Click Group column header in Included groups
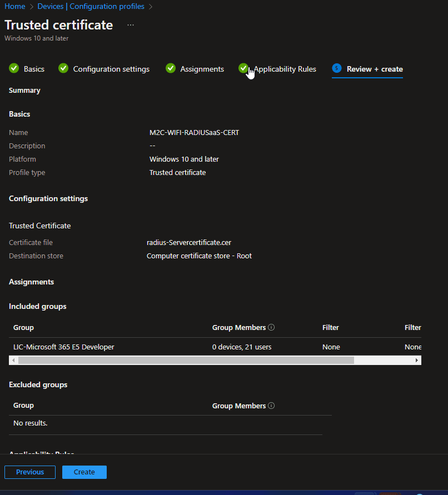The image size is (448, 495). 24,328
